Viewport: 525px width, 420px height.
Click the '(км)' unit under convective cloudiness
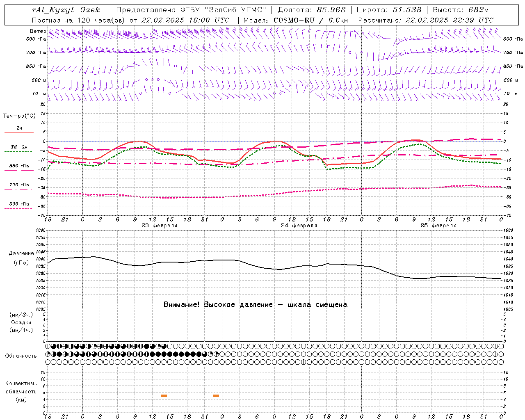coord(21,399)
